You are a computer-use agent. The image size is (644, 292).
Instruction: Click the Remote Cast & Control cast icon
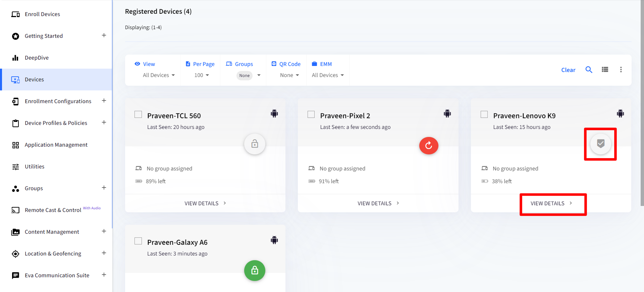coord(15,210)
